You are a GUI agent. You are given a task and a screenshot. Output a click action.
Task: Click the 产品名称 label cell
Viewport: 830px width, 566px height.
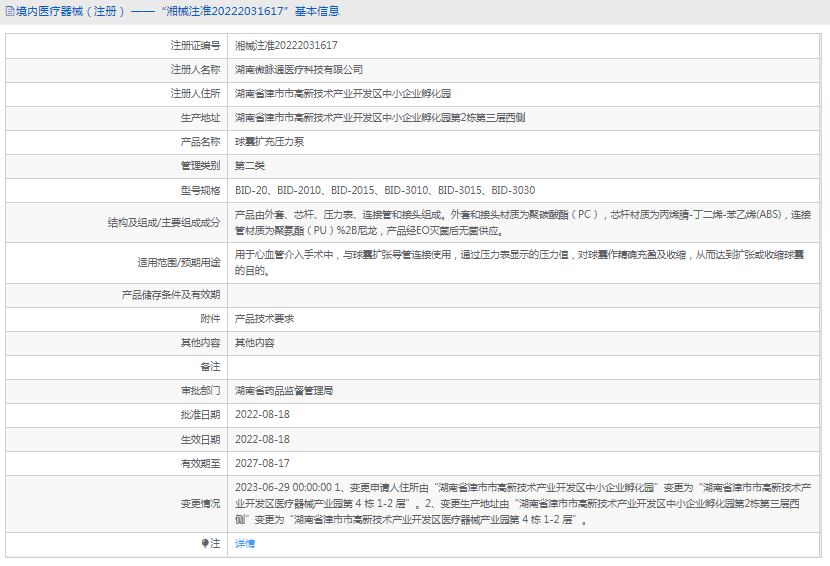pos(116,141)
